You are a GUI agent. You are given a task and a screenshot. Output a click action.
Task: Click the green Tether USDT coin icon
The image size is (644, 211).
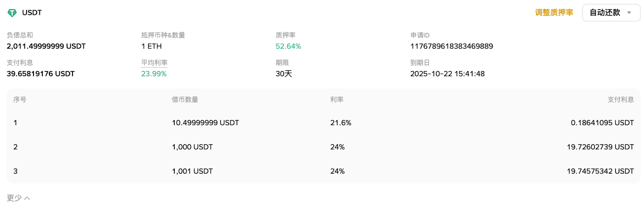tap(12, 13)
